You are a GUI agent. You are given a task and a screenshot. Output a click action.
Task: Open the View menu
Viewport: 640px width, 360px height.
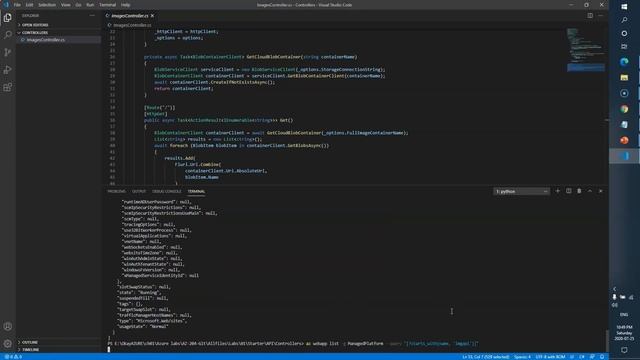point(65,5)
